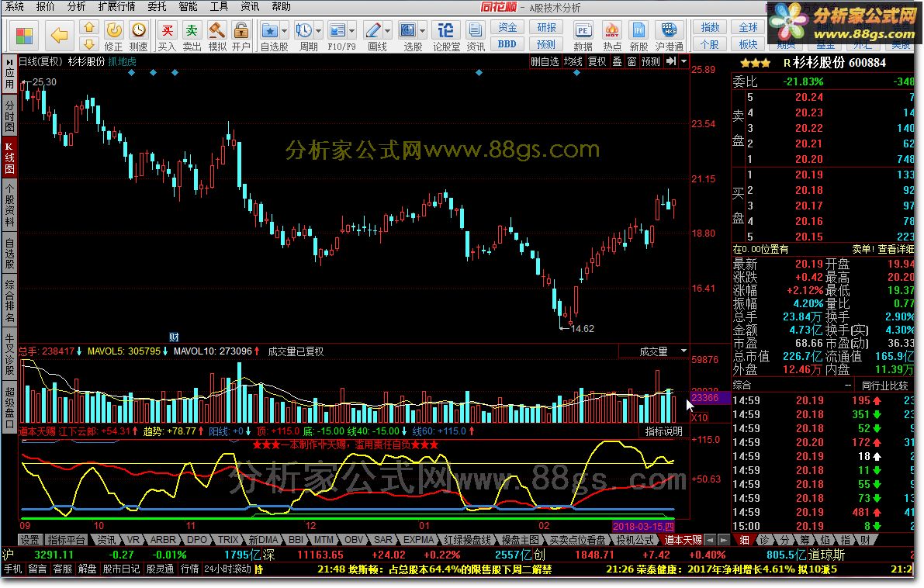Image resolution: width=924 pixels, height=588 pixels.
Task: Toggle 均线 moving average lines
Action: [573, 61]
